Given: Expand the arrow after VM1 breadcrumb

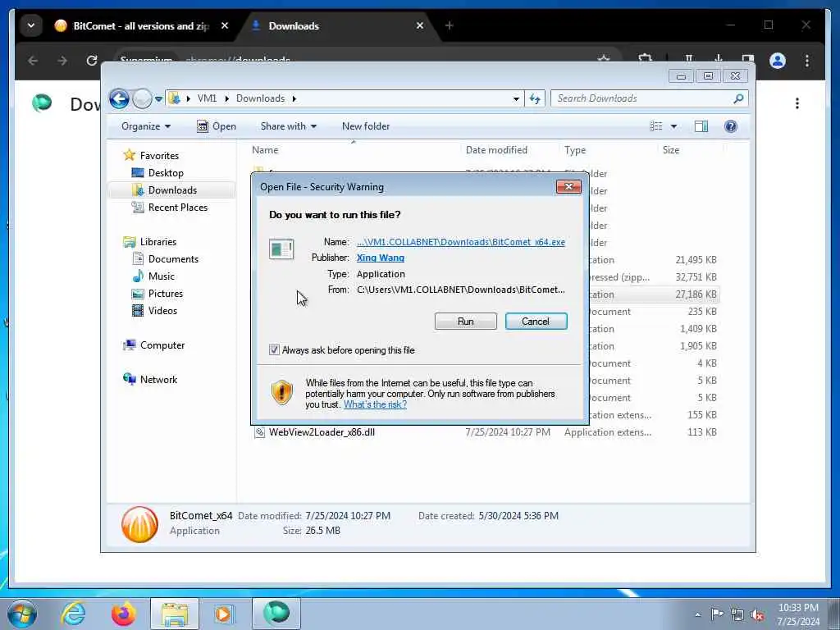Looking at the screenshot, I should pos(226,98).
